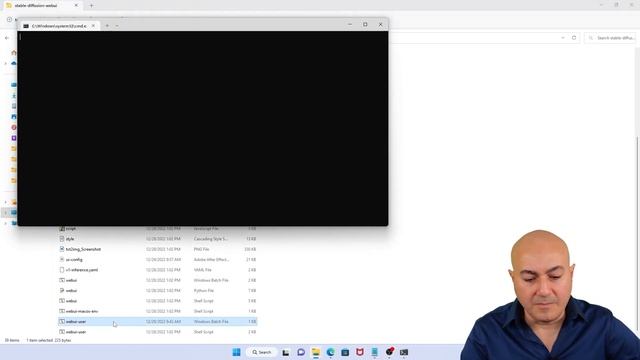Click the txt2img_Screenshot image file icon

point(62,249)
